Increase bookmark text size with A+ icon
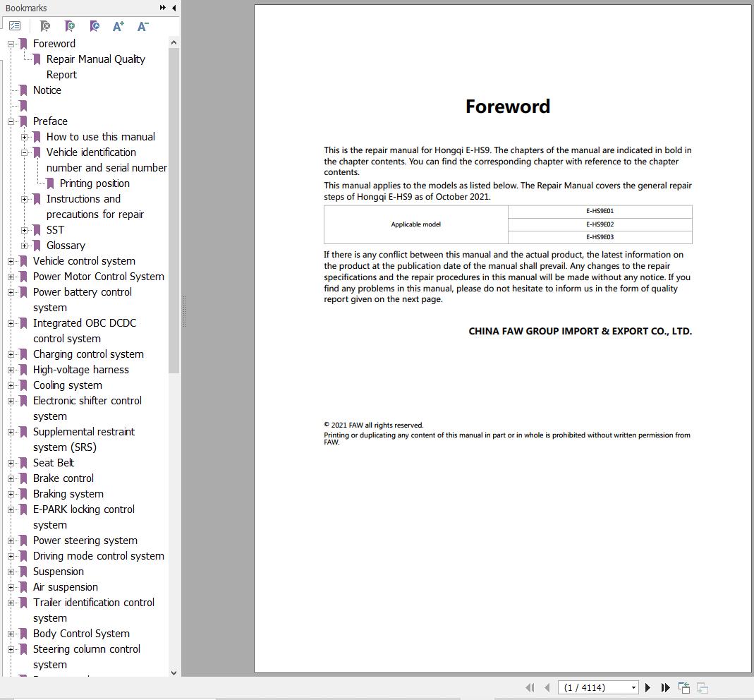 [x=118, y=25]
